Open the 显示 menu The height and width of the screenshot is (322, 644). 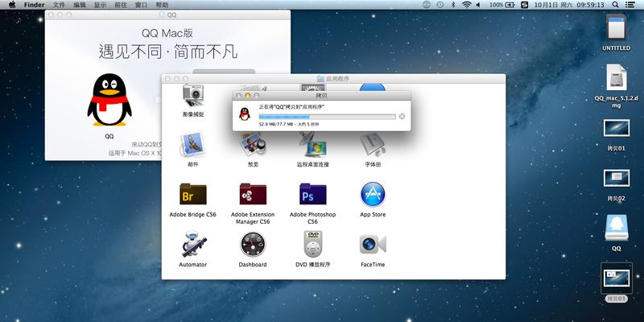(x=100, y=5)
